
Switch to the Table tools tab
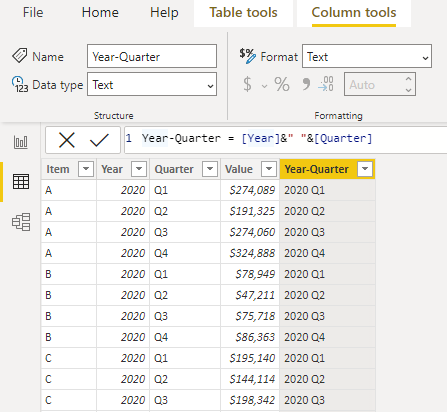point(243,13)
